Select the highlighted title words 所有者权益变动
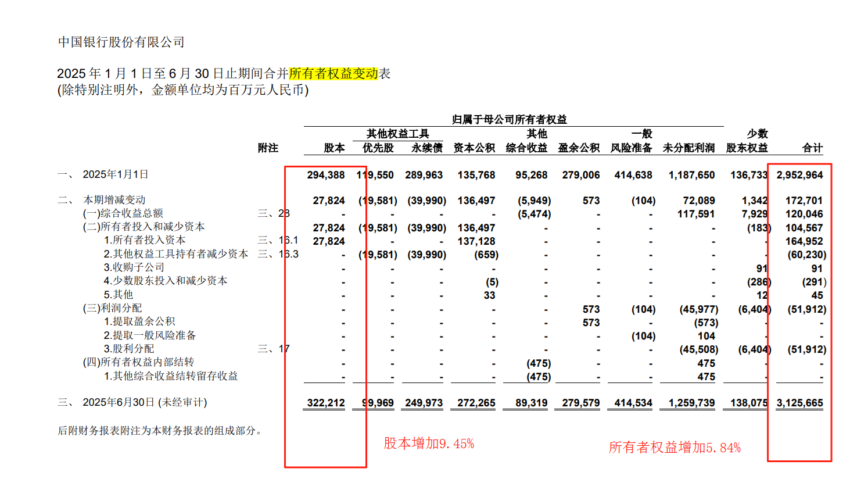The height and width of the screenshot is (479, 868). point(333,73)
